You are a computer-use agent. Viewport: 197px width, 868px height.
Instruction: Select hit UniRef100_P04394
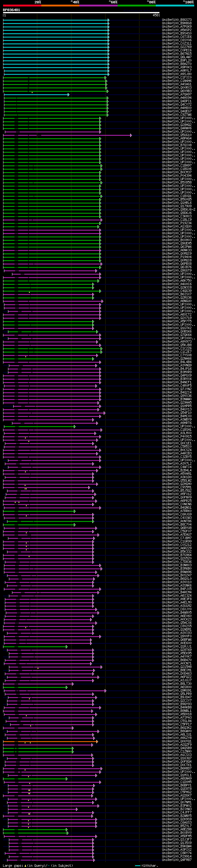(x=176, y=176)
